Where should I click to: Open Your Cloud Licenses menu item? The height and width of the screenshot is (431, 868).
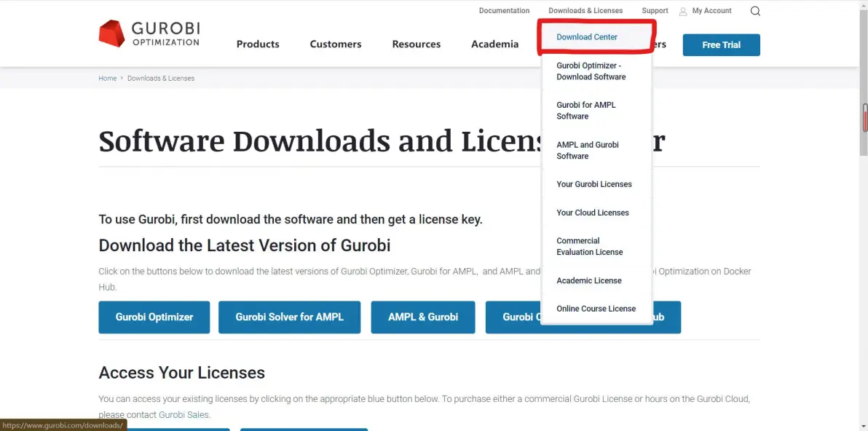click(596, 213)
